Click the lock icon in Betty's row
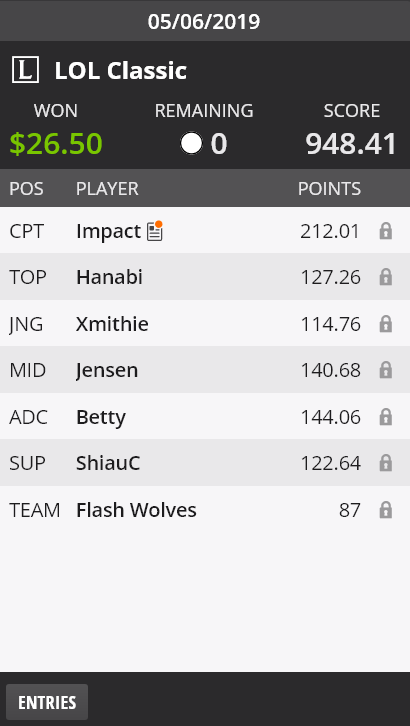 (385, 417)
